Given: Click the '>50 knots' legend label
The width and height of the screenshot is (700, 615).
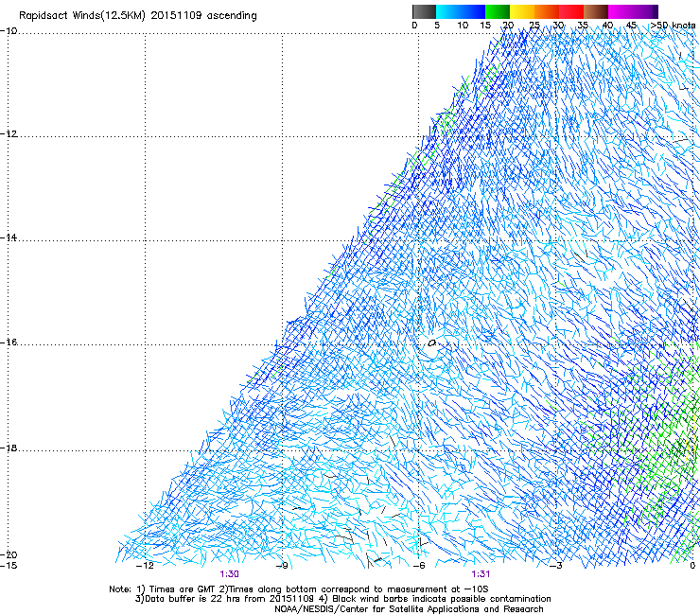Looking at the screenshot, I should (673, 26).
